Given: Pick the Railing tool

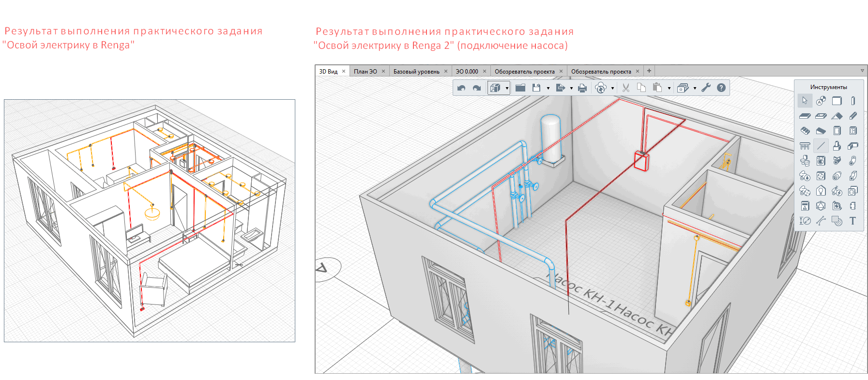Looking at the screenshot, I should point(805,146).
